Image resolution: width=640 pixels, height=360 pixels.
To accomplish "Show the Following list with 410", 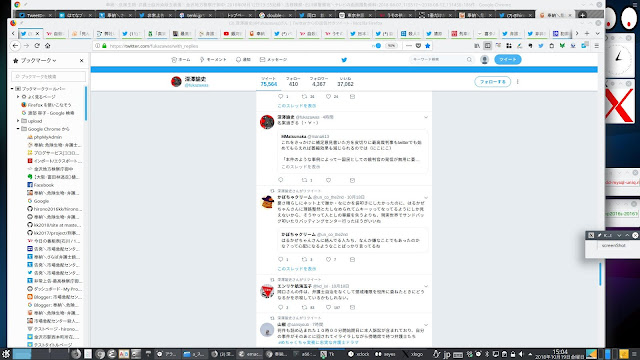I will [x=293, y=82].
